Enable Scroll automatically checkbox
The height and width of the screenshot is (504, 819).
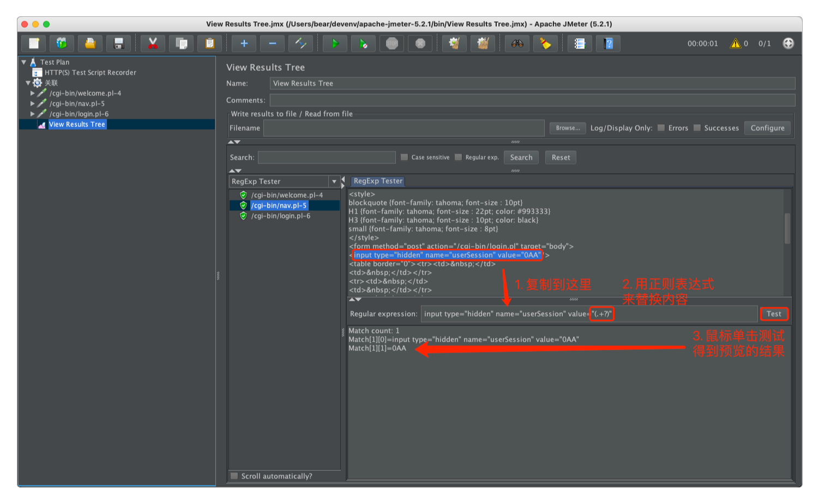coord(234,476)
